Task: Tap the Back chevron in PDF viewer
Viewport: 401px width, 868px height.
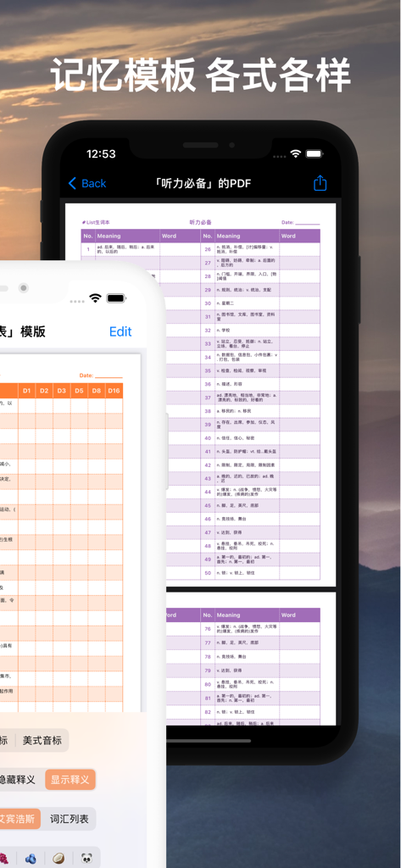Action: (x=73, y=183)
